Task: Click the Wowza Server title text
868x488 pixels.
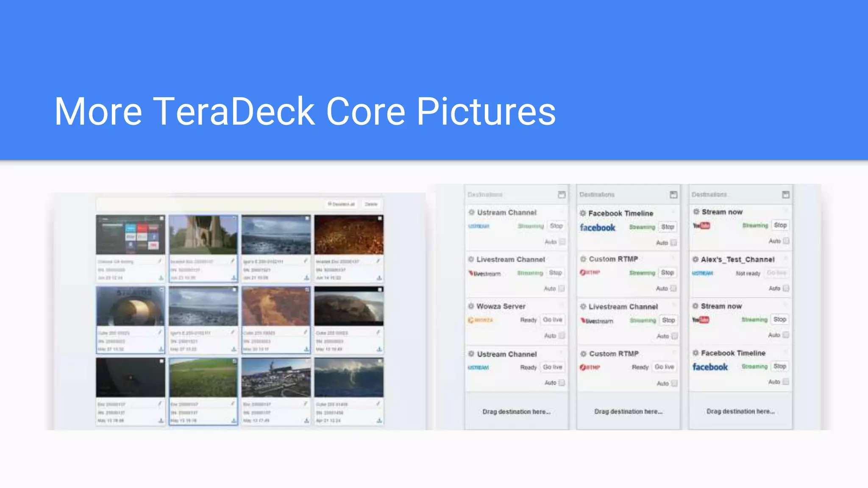Action: tap(501, 306)
